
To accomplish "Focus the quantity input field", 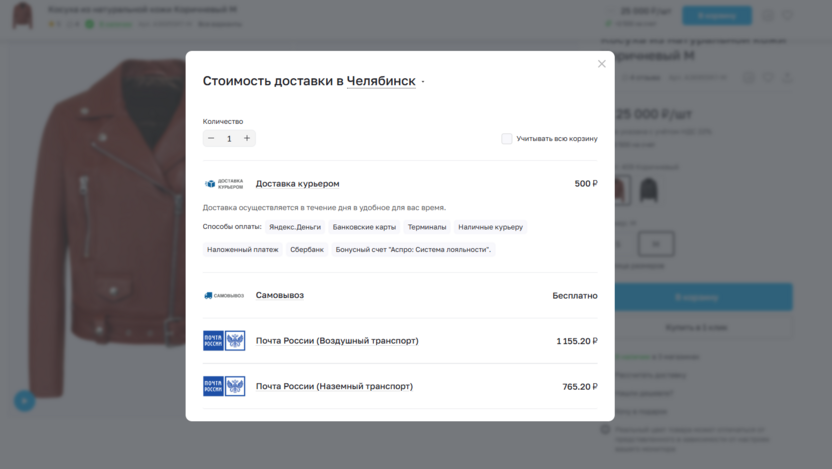I will [229, 138].
